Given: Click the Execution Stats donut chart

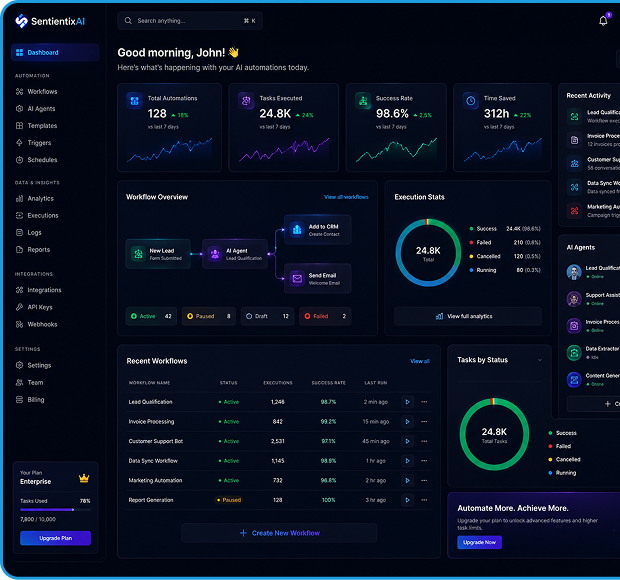Looking at the screenshot, I should pyautogui.click(x=428, y=253).
